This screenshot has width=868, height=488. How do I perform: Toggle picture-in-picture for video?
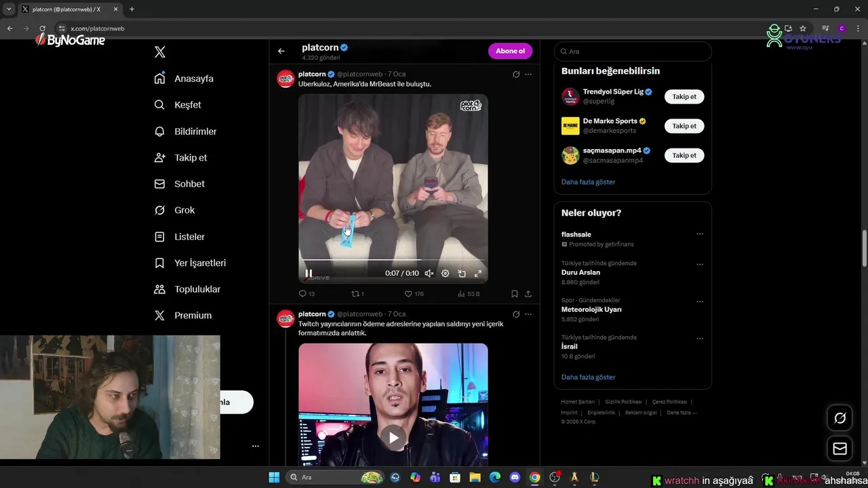(x=461, y=273)
